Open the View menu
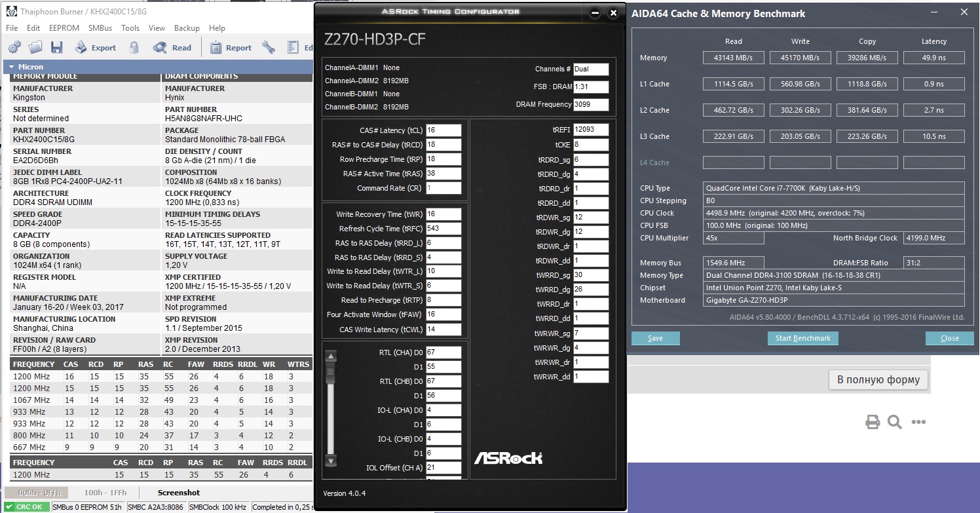This screenshot has height=513, width=980. pyautogui.click(x=157, y=28)
